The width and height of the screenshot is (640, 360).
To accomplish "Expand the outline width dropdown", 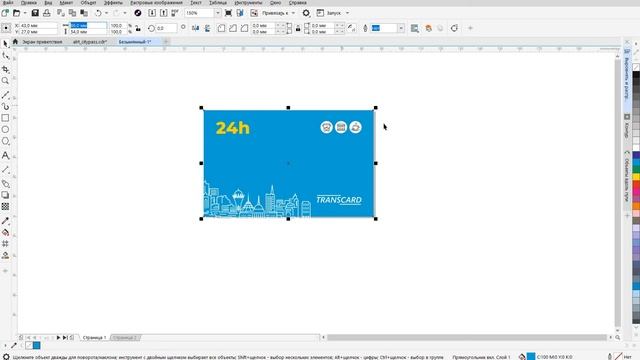I will (x=401, y=28).
